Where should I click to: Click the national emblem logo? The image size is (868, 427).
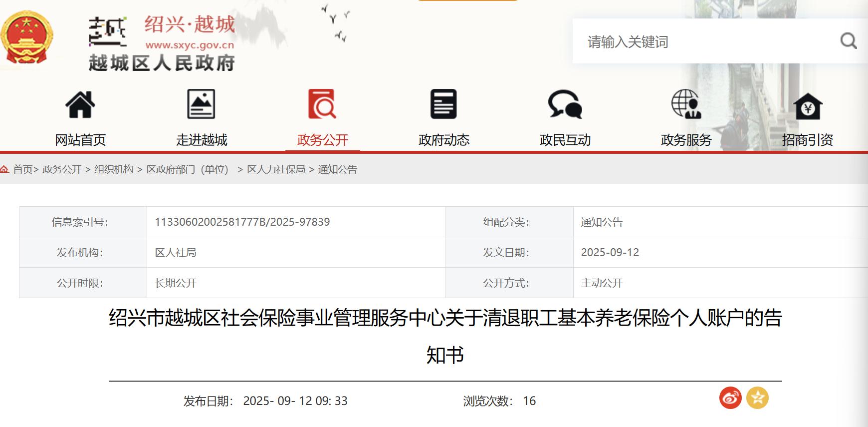(x=26, y=38)
